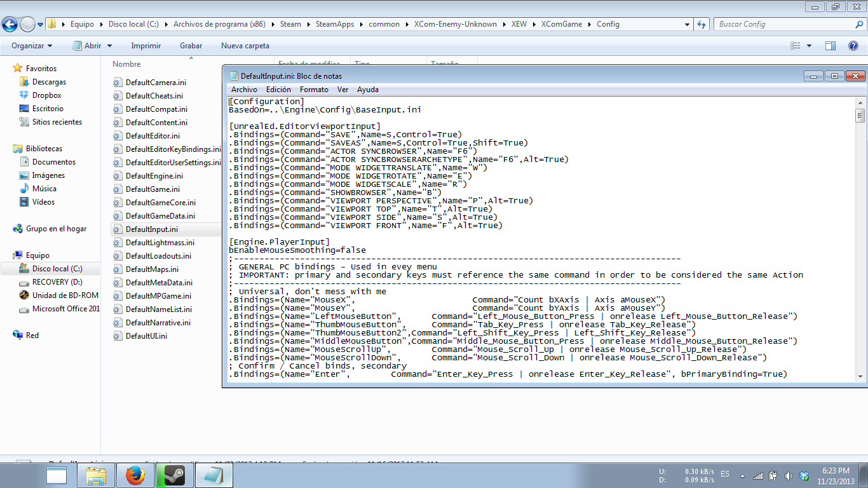Jump to Archivos de programa (x86) breadcrumb

point(219,24)
